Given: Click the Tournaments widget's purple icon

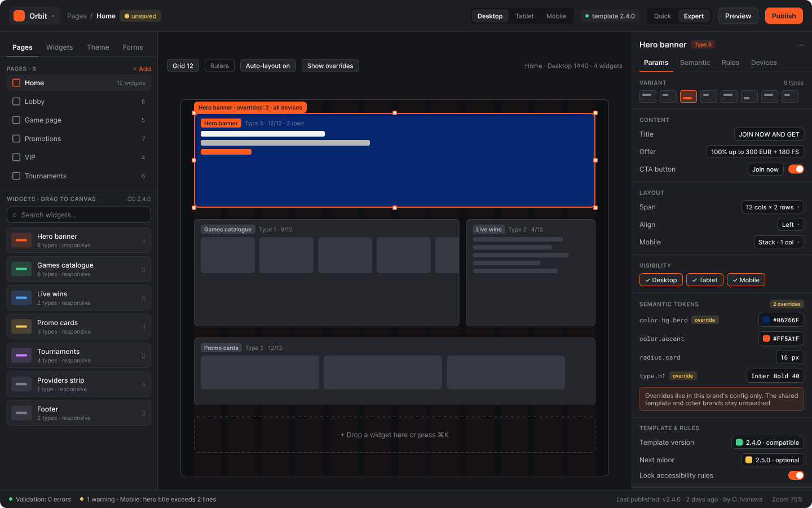Looking at the screenshot, I should pos(21,356).
